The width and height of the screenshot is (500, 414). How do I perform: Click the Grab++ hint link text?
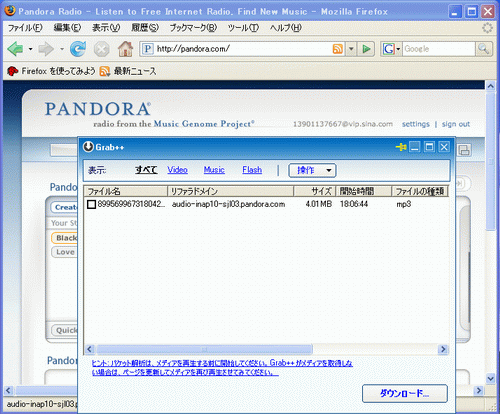pyautogui.click(x=222, y=367)
